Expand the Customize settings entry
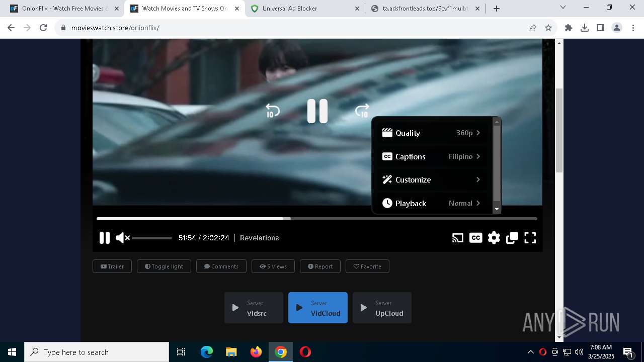This screenshot has height=362, width=644. click(432, 179)
